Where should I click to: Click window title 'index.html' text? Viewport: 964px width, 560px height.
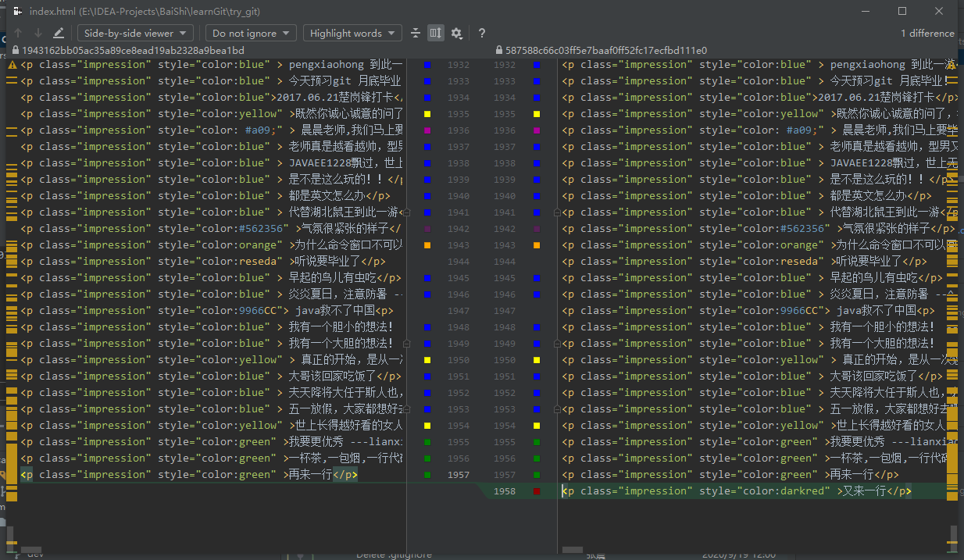(x=52, y=12)
